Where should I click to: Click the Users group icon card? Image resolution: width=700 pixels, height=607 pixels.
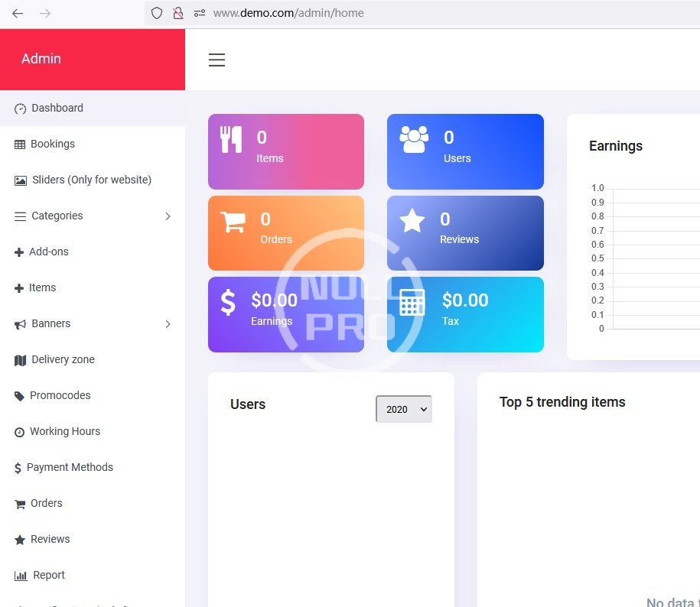pos(414,139)
